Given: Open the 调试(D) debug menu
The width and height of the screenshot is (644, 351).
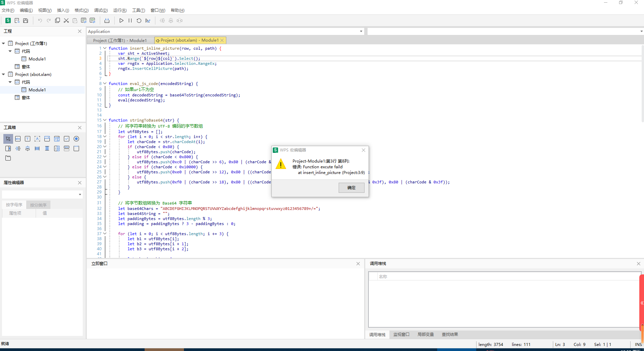Looking at the screenshot, I should click(x=101, y=10).
